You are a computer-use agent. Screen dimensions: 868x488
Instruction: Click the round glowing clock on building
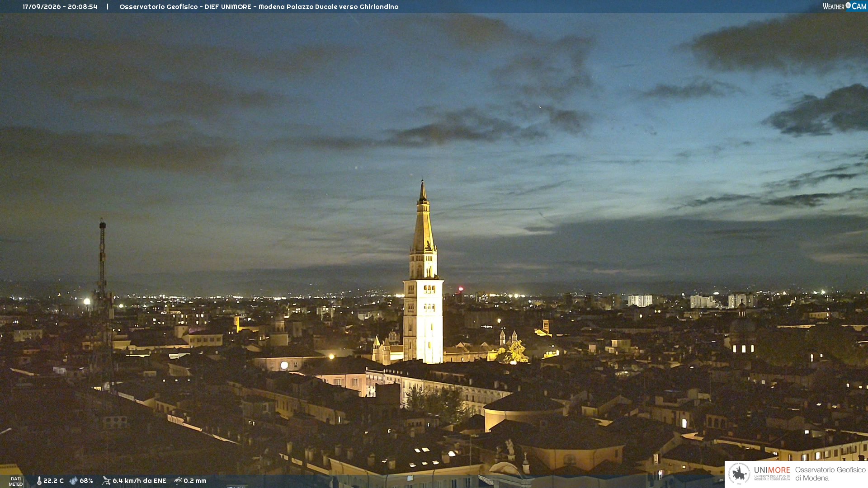click(x=284, y=365)
